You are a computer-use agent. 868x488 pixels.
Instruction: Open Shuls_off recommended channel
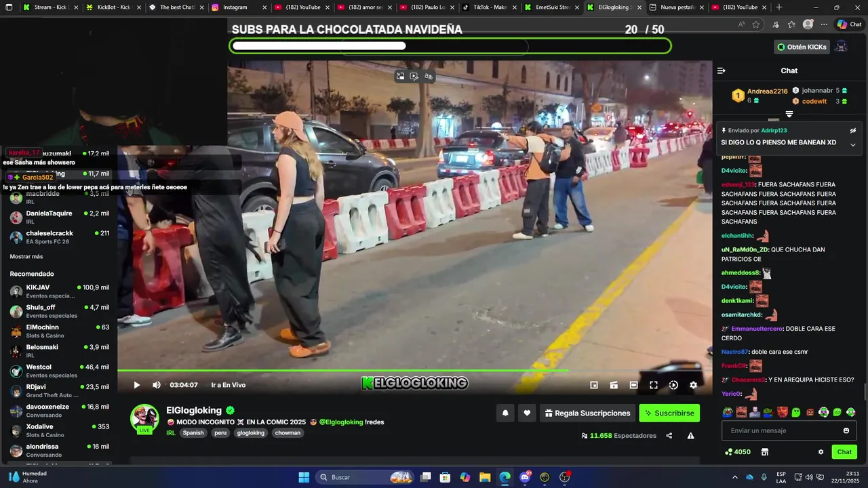click(x=59, y=312)
